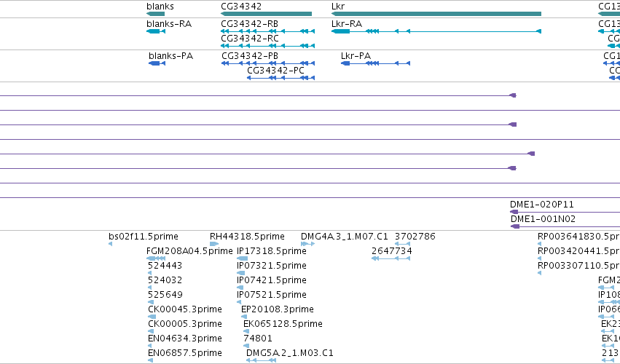Click the 3702786 feature glyph
This screenshot has width=620, height=364.
(x=402, y=244)
